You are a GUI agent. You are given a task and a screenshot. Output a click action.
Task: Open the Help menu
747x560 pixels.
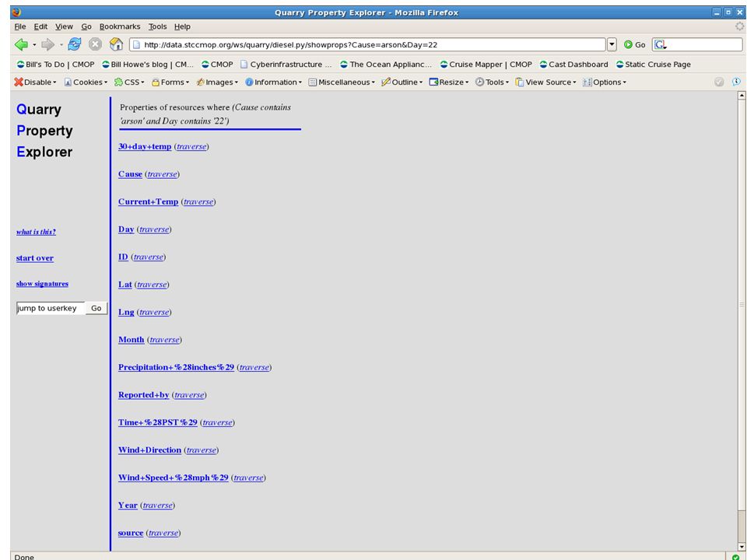tap(182, 26)
